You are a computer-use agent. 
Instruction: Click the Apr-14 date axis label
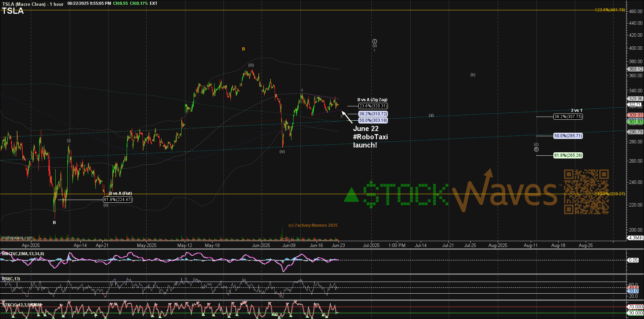coord(80,245)
